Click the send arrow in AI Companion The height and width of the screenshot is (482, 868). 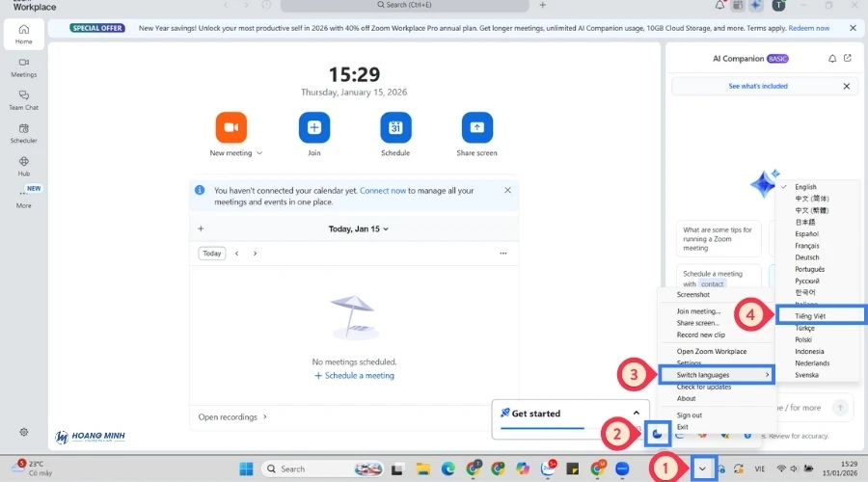pyautogui.click(x=840, y=408)
